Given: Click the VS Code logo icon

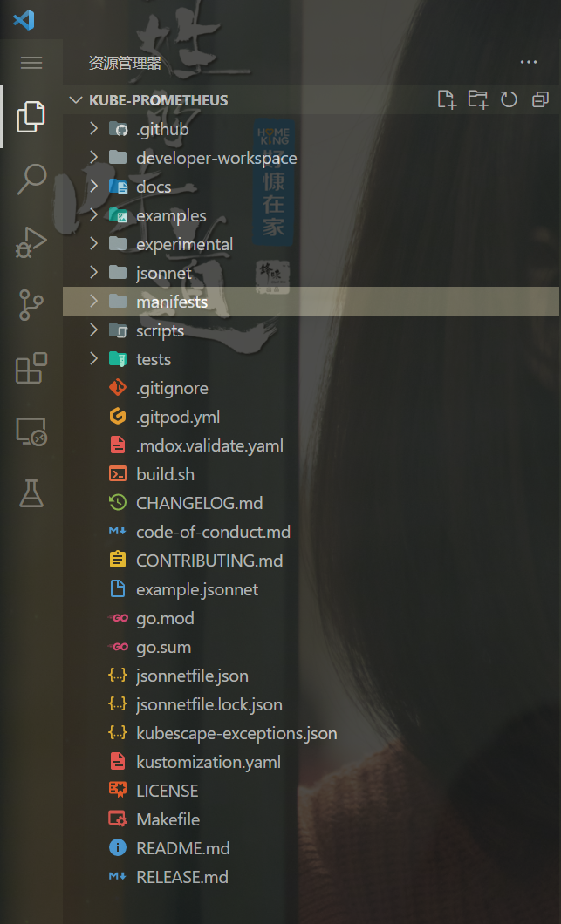Looking at the screenshot, I should tap(24, 20).
